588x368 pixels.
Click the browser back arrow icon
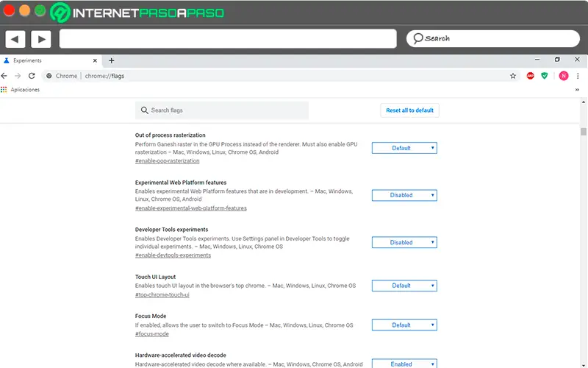[x=6, y=76]
